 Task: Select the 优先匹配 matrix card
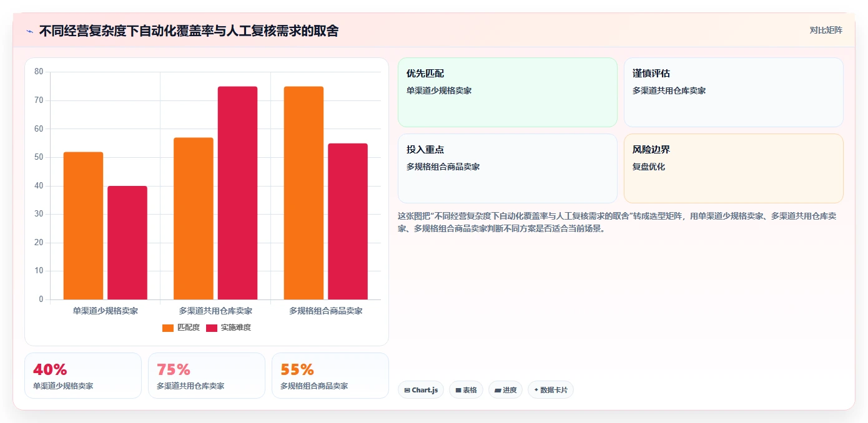pos(508,92)
